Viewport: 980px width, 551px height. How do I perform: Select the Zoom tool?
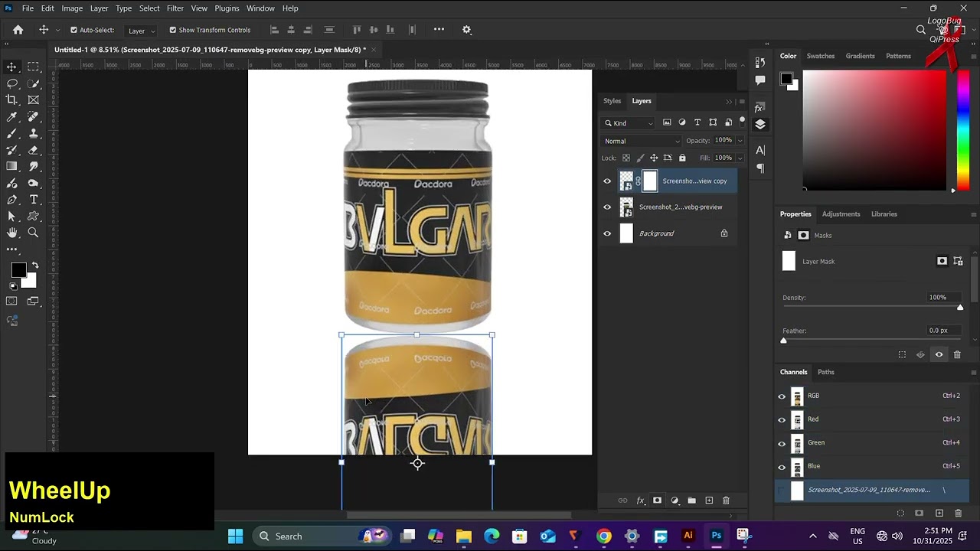point(34,233)
